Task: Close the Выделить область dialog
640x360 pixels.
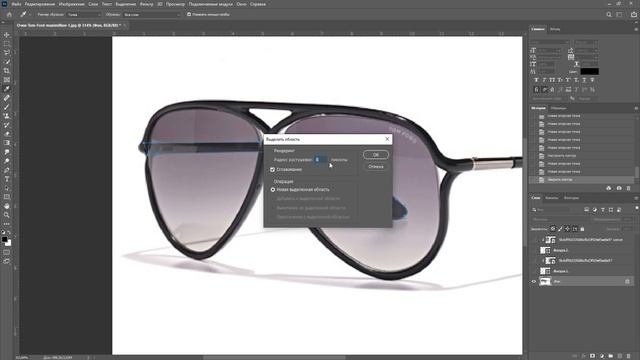Action: [x=387, y=139]
